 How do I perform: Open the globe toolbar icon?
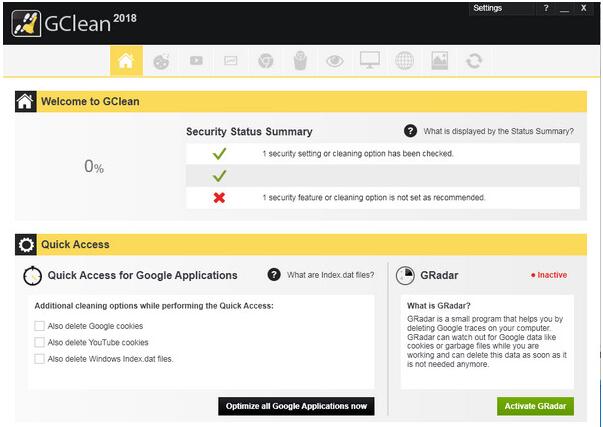tap(405, 61)
